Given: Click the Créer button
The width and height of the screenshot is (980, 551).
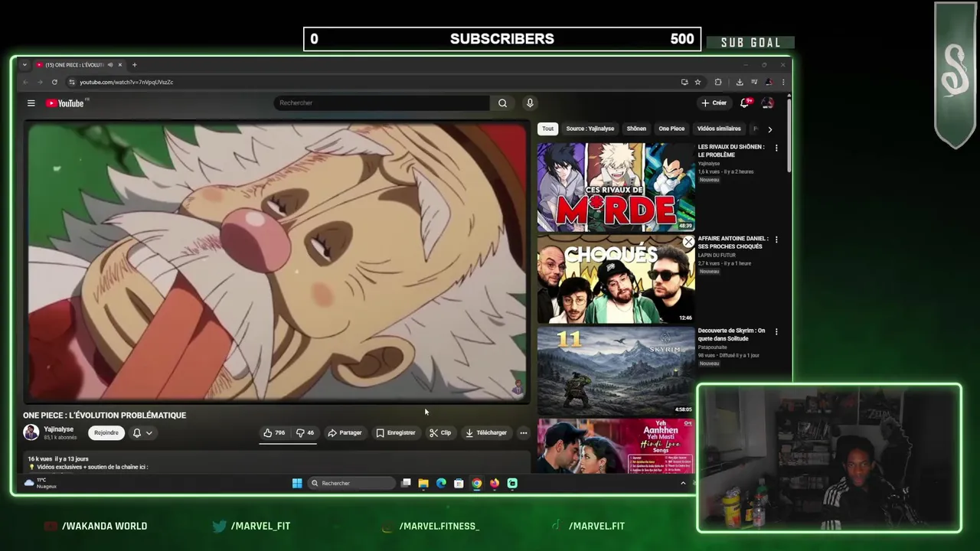Looking at the screenshot, I should click(714, 103).
